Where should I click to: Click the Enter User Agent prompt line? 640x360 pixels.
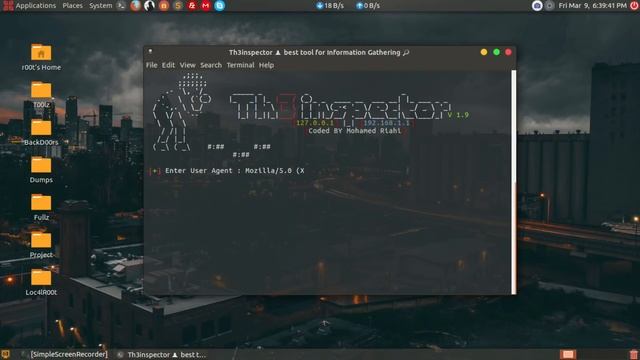click(227, 171)
